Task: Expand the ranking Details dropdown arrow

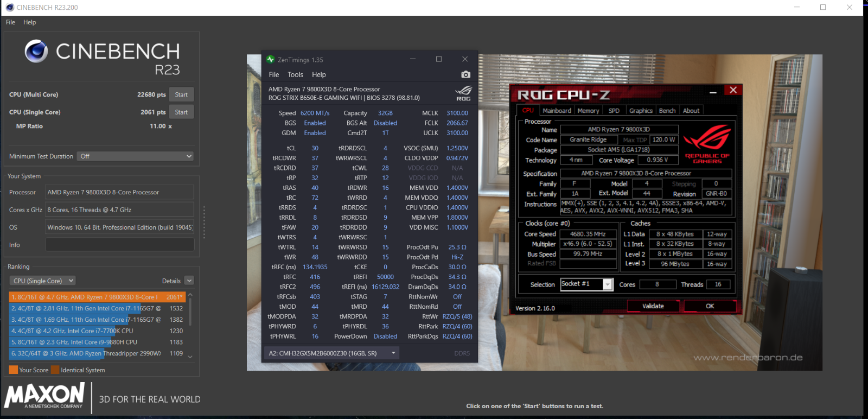Action: pos(189,281)
